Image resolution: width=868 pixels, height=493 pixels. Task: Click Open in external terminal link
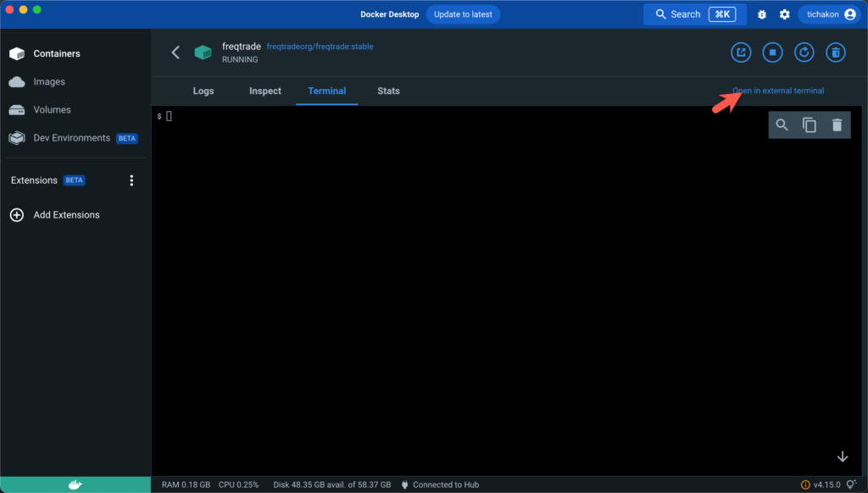(778, 91)
